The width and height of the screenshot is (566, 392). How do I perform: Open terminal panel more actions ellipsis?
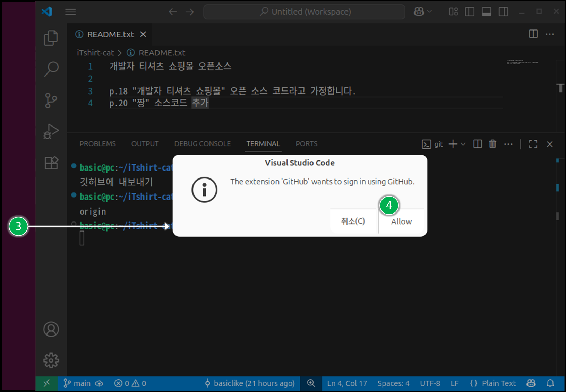[508, 144]
